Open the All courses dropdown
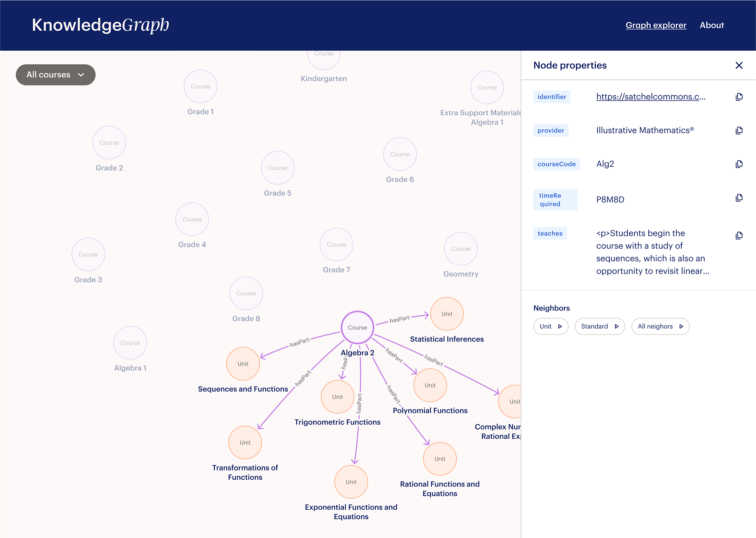756x538 pixels. [x=56, y=75]
